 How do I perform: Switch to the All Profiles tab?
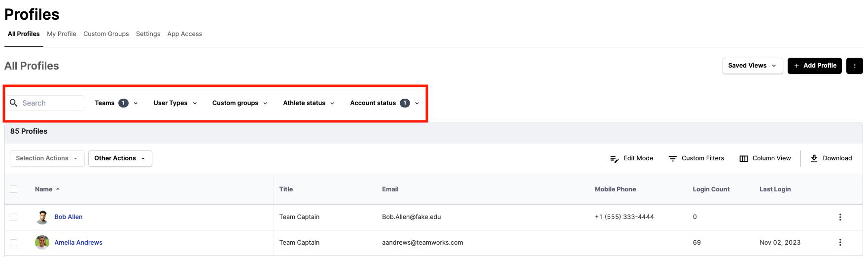[x=24, y=34]
